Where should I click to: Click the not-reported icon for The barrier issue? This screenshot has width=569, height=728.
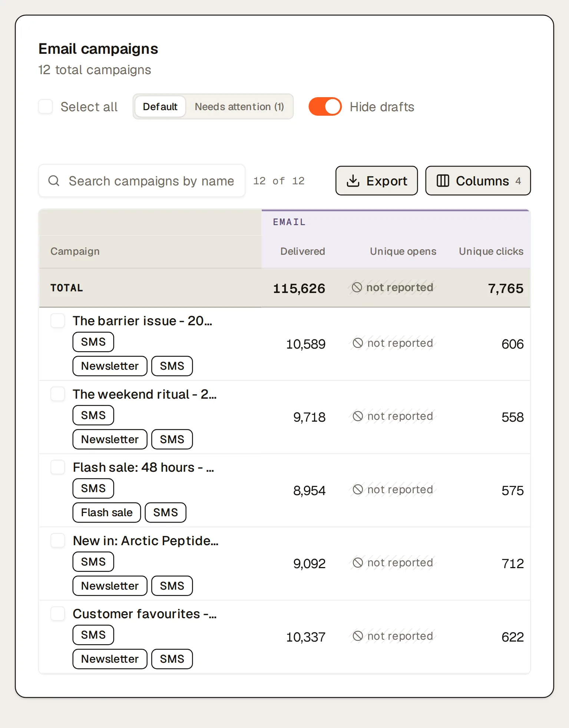point(358,343)
